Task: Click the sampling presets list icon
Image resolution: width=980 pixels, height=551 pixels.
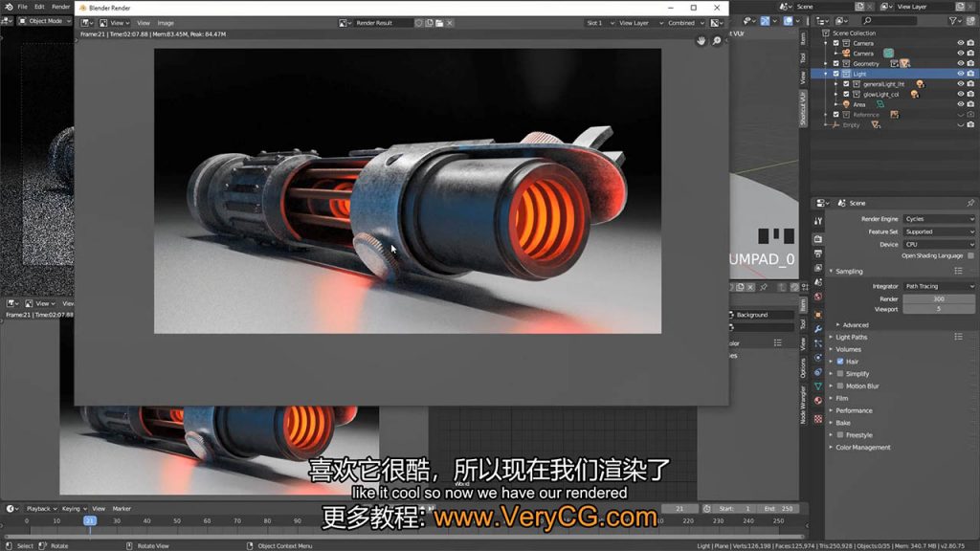Action: [x=958, y=271]
